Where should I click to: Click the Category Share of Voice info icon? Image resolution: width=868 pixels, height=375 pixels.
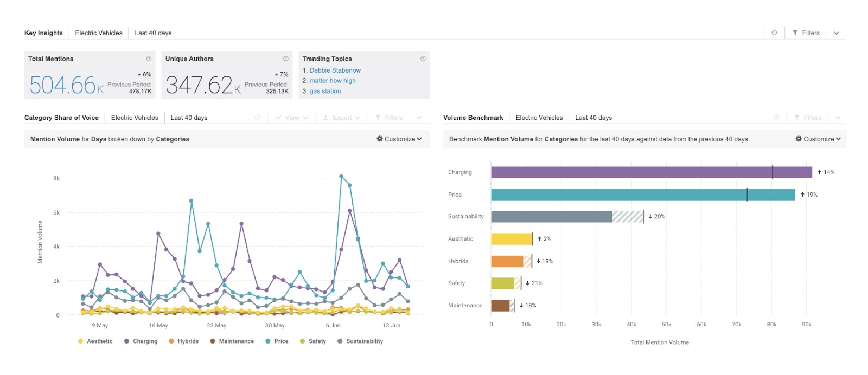coord(258,118)
